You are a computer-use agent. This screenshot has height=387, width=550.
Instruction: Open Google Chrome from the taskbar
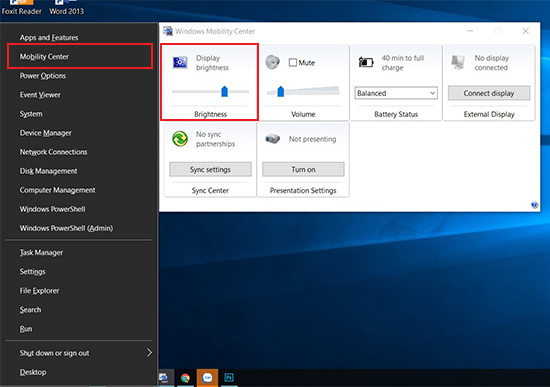pyautogui.click(x=185, y=378)
